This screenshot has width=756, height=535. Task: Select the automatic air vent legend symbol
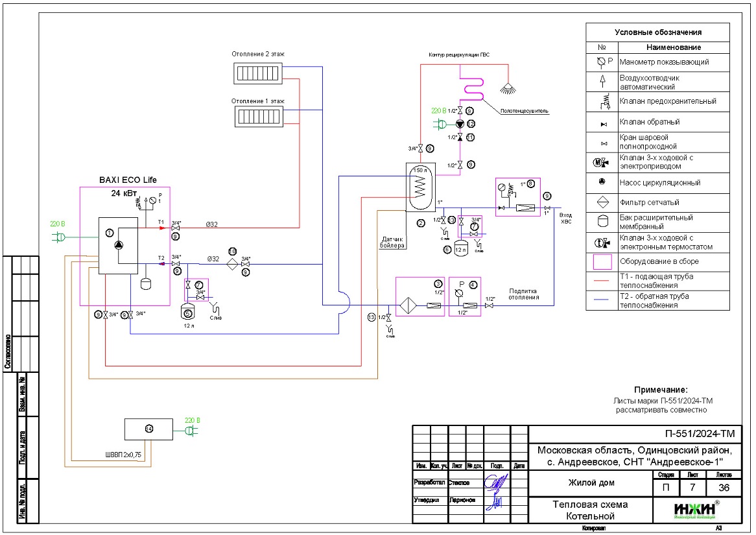[602, 81]
